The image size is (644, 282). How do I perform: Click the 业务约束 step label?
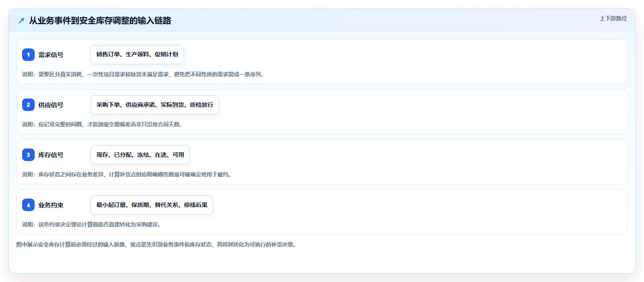click(51, 205)
